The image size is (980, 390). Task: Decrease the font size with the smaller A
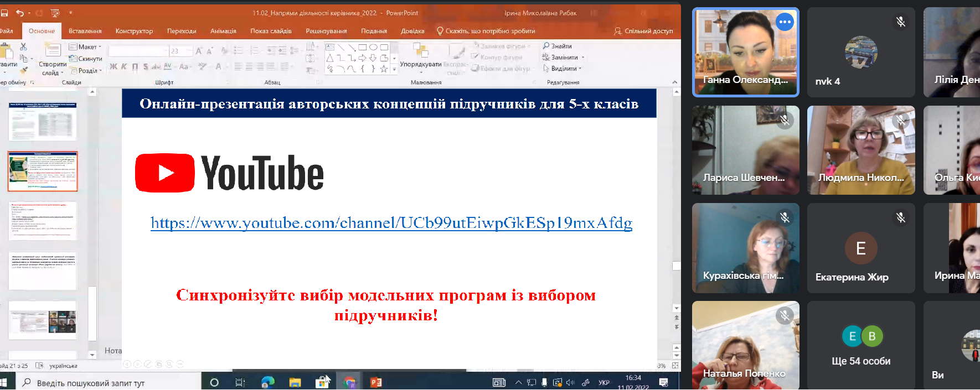pyautogui.click(x=210, y=51)
